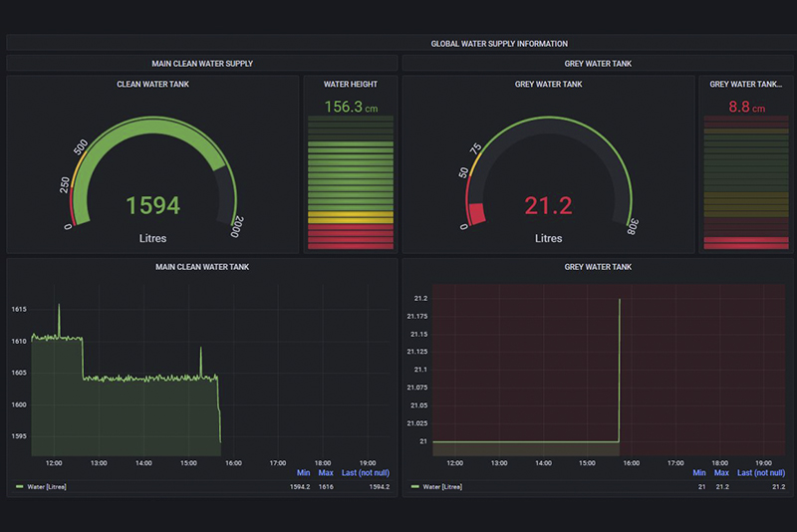Image resolution: width=797 pixels, height=532 pixels.
Task: Toggle Water [Litres] series in grey tank legend
Action: pyautogui.click(x=442, y=487)
